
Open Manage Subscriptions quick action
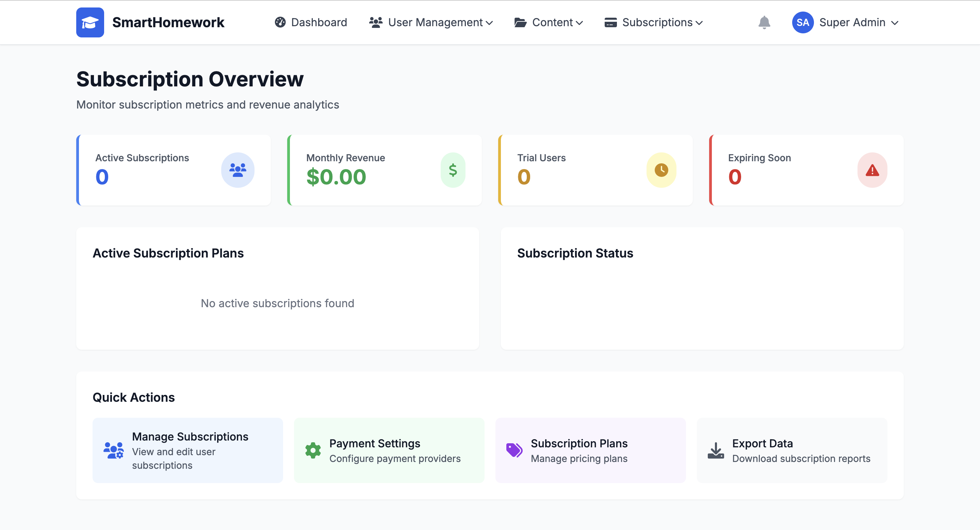[x=187, y=450]
